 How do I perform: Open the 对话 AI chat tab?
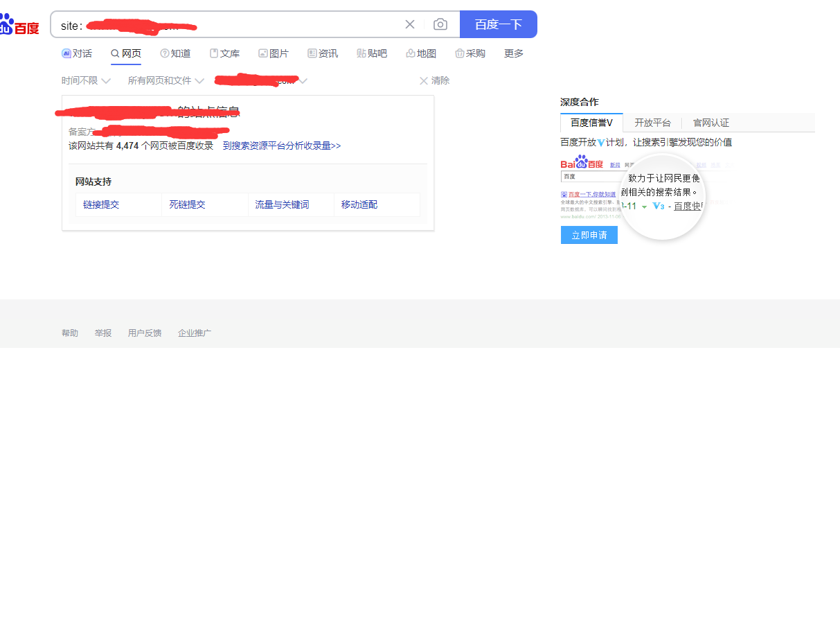pyautogui.click(x=77, y=53)
